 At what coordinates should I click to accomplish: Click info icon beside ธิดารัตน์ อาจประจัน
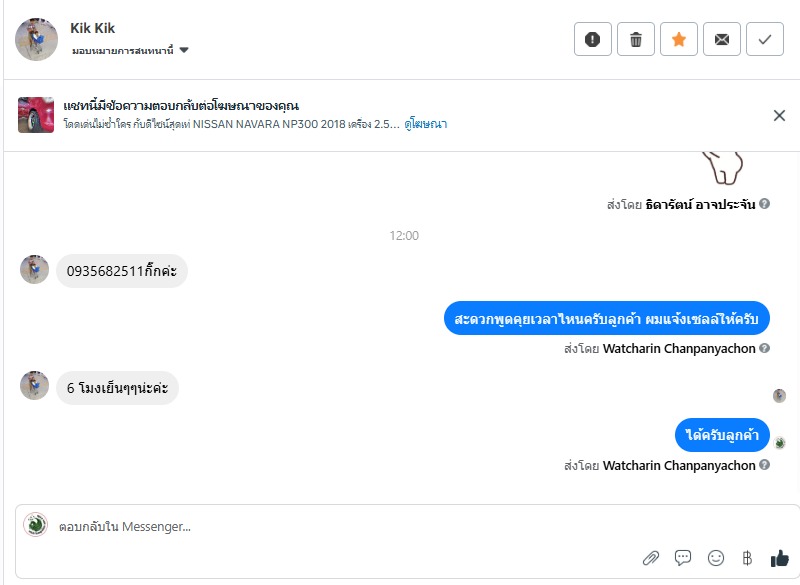(x=764, y=204)
